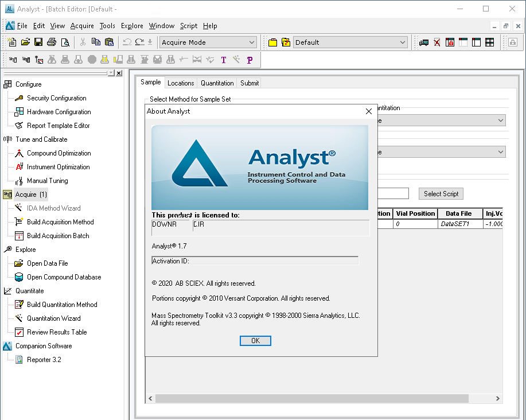Click the red X document icon

point(437,42)
